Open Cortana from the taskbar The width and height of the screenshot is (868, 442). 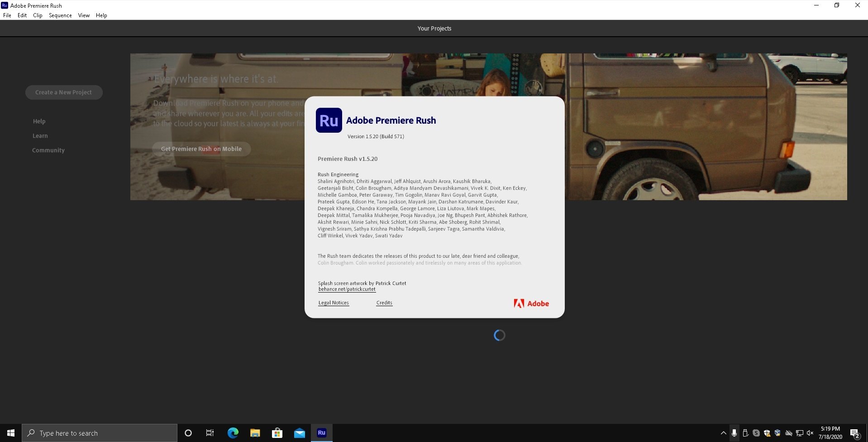(188, 433)
